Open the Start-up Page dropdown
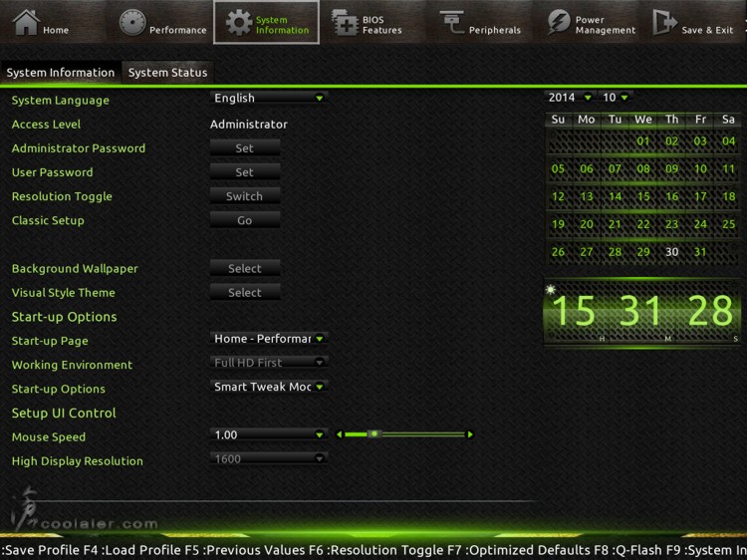This screenshot has height=560, width=747. pyautogui.click(x=269, y=339)
